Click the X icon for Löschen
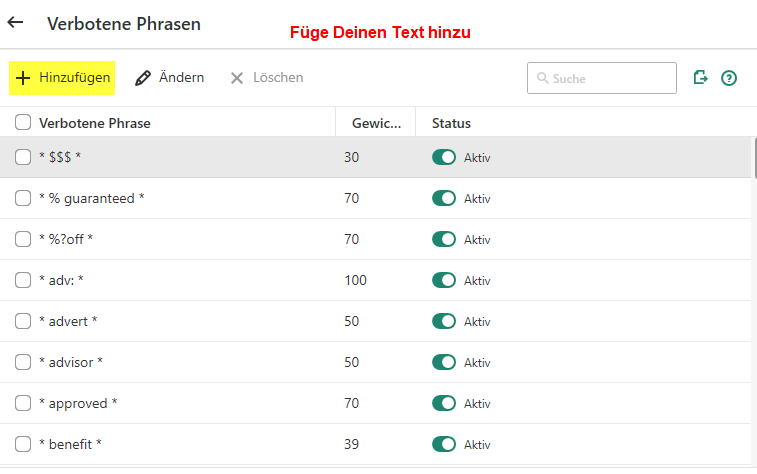Image resolution: width=757 pixels, height=474 pixels. (x=237, y=78)
